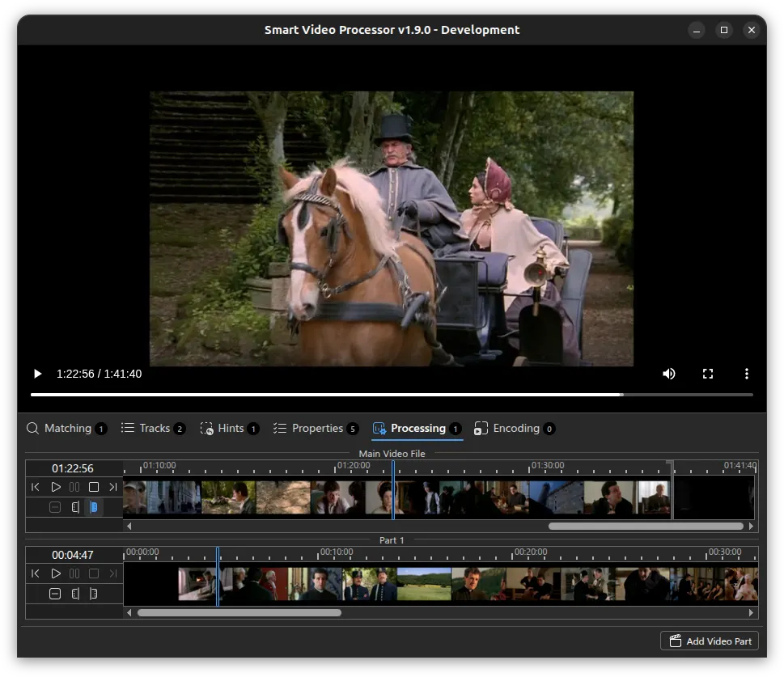Mute the video player volume
784x677 pixels.
pyautogui.click(x=668, y=374)
